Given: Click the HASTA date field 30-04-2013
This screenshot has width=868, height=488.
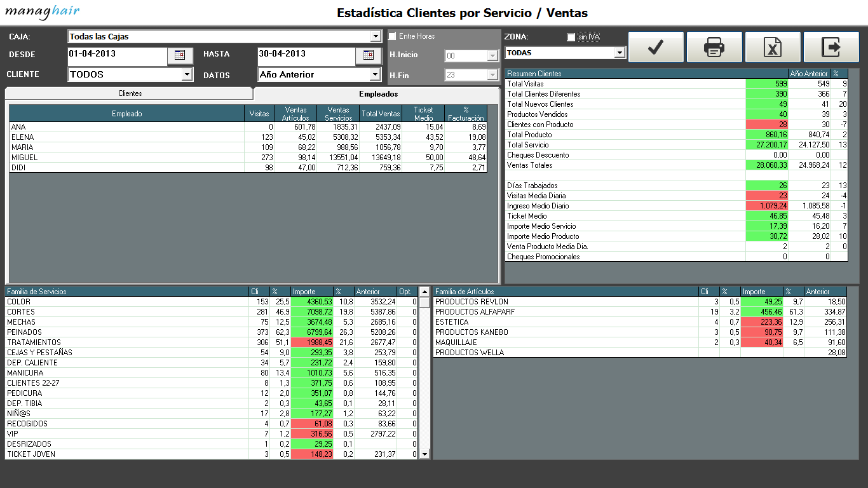Looking at the screenshot, I should (x=306, y=55).
